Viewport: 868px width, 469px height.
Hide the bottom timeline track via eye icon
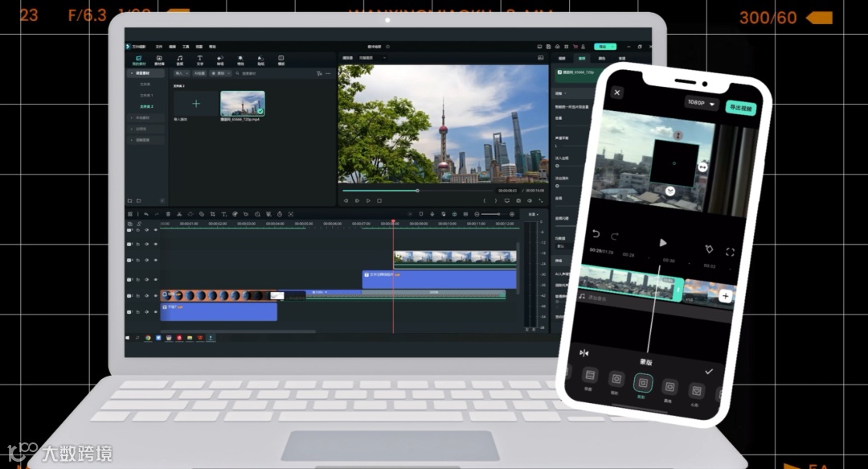(x=156, y=311)
